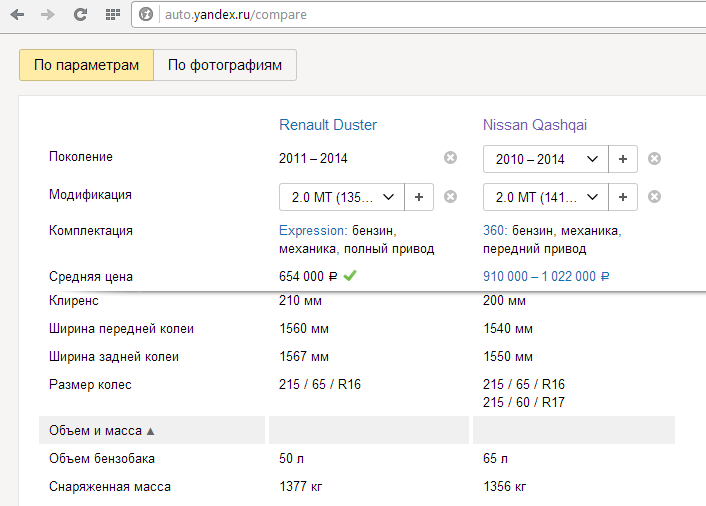Add another Nissan Qashqai modification
The width and height of the screenshot is (706, 506).
click(x=623, y=197)
